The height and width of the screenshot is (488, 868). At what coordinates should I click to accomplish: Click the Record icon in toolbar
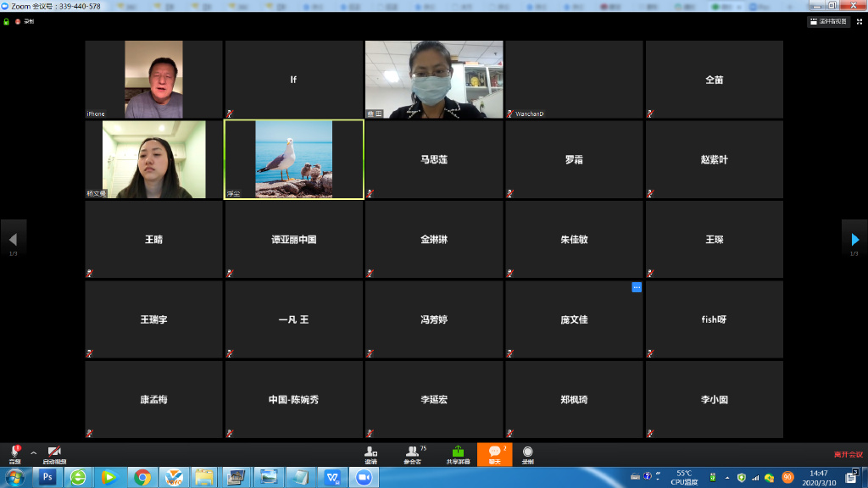coord(528,453)
